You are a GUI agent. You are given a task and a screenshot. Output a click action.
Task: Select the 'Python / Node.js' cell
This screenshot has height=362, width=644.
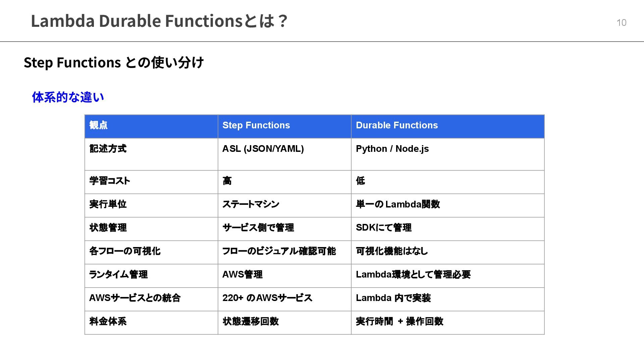pyautogui.click(x=392, y=149)
